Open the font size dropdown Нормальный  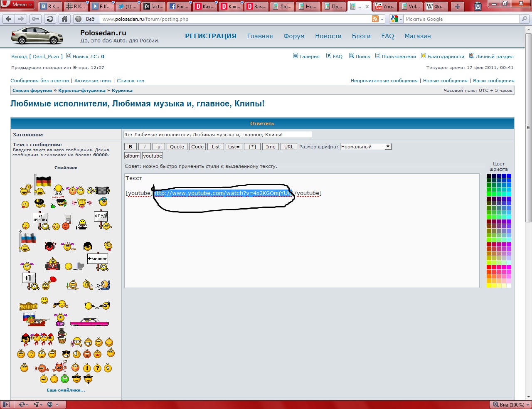(366, 147)
